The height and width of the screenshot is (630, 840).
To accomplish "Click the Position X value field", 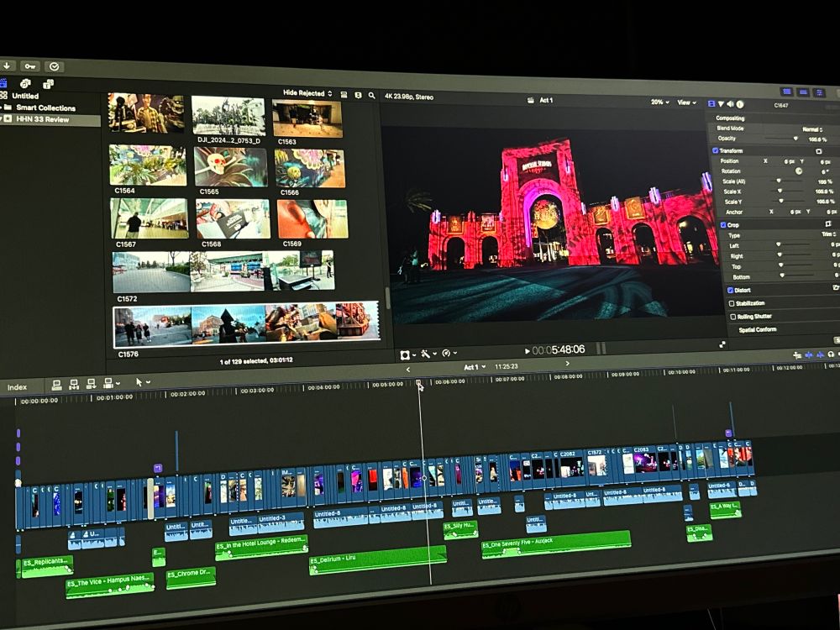I will click(x=788, y=161).
